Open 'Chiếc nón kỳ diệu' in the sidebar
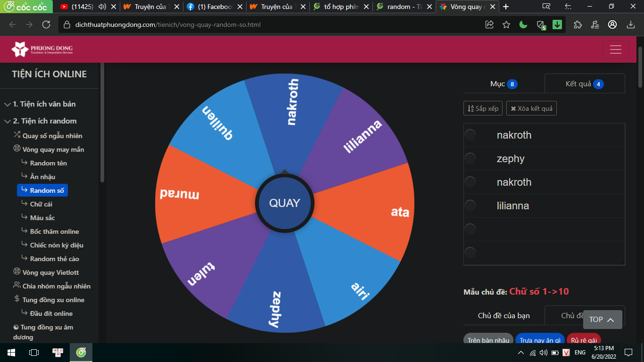644x362 pixels. click(57, 245)
